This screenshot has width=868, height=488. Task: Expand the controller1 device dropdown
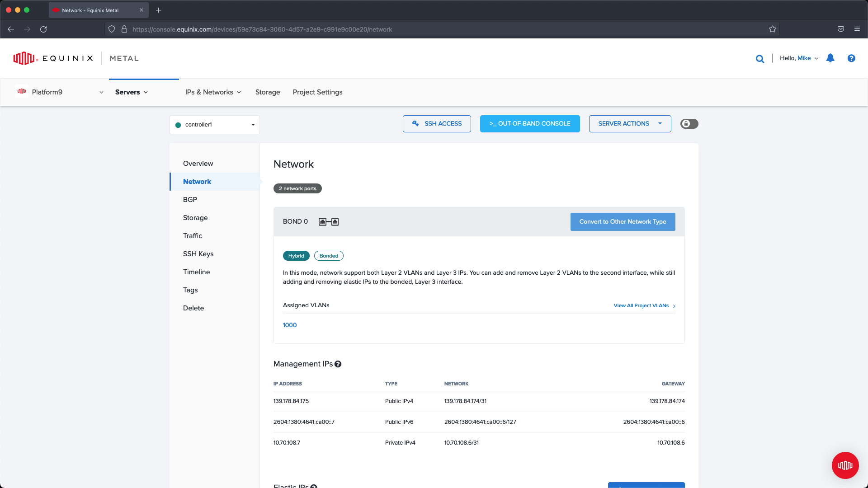click(215, 125)
